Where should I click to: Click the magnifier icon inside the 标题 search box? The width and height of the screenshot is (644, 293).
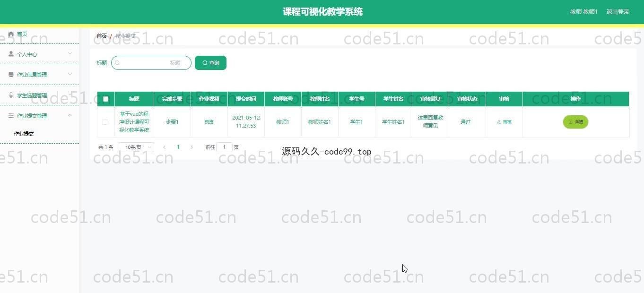click(117, 63)
